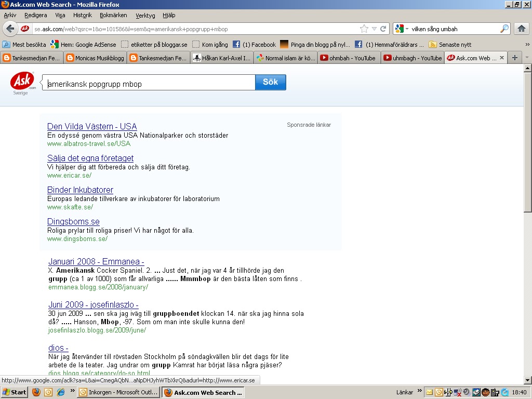Viewport: 532px width, 399px height.
Task: Open the Visa menu
Action: click(x=60, y=15)
